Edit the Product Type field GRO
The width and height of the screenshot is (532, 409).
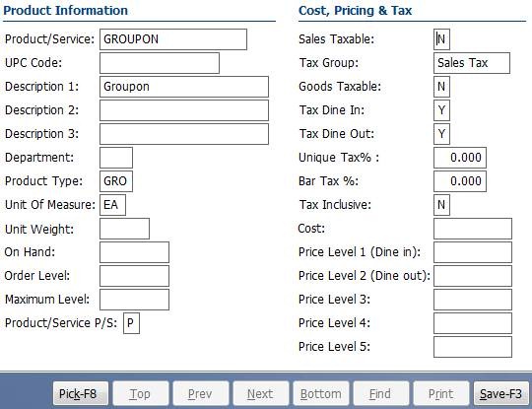pos(116,181)
